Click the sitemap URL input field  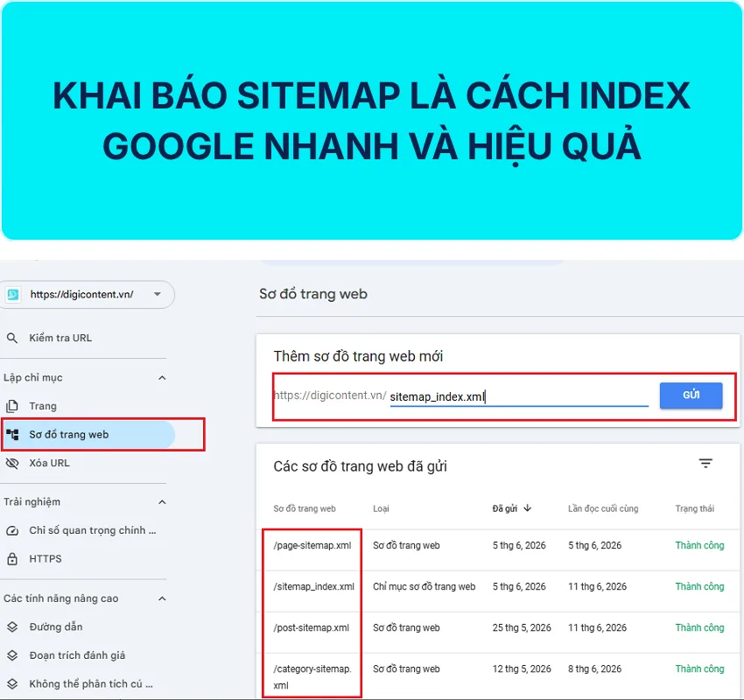pos(519,396)
